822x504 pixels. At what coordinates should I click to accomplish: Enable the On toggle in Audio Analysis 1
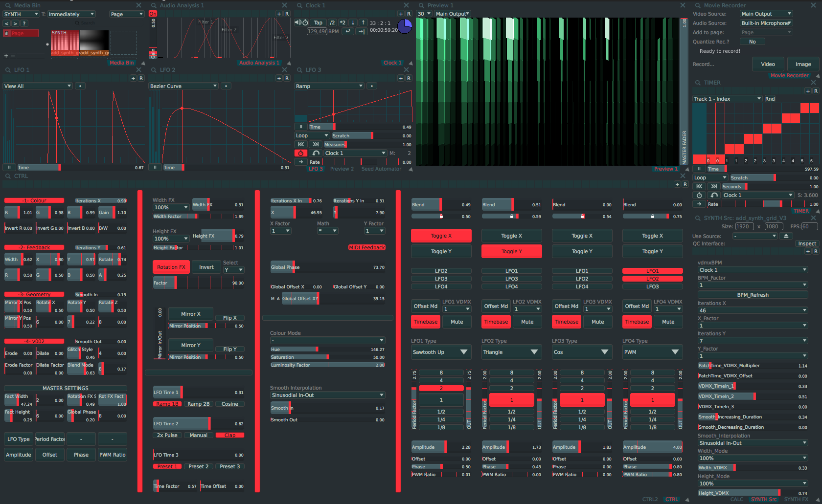tap(153, 14)
